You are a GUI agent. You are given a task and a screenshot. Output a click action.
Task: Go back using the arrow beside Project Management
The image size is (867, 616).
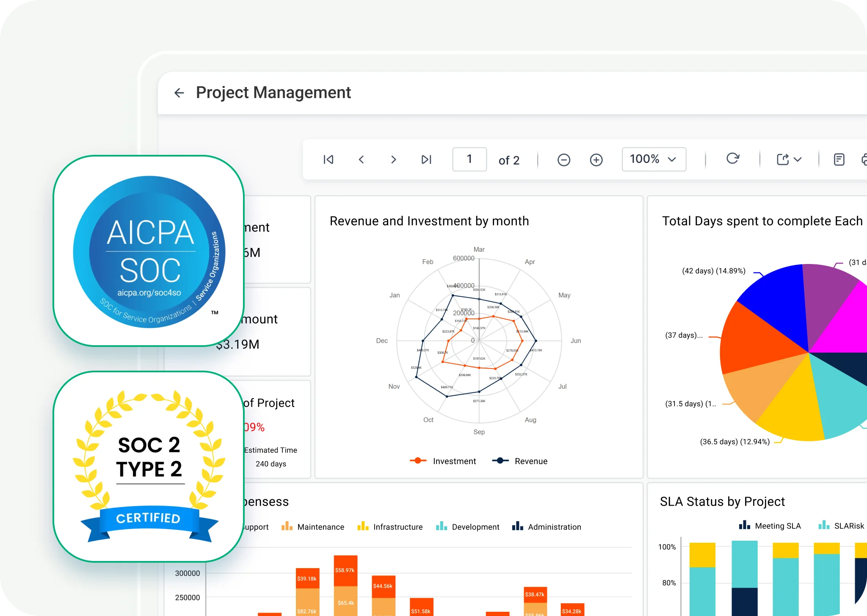point(179,93)
